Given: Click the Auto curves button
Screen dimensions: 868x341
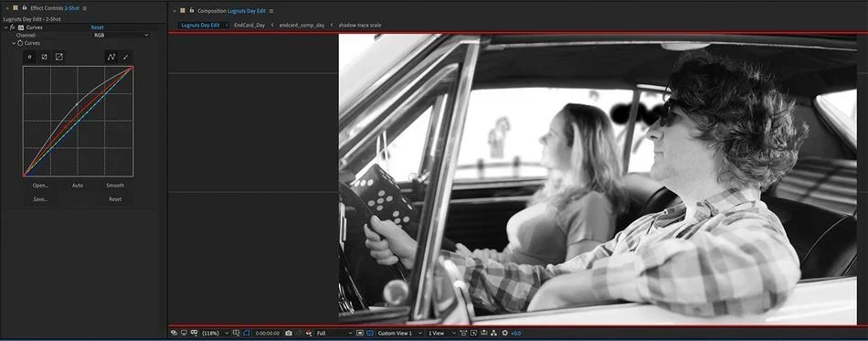Looking at the screenshot, I should point(78,186).
